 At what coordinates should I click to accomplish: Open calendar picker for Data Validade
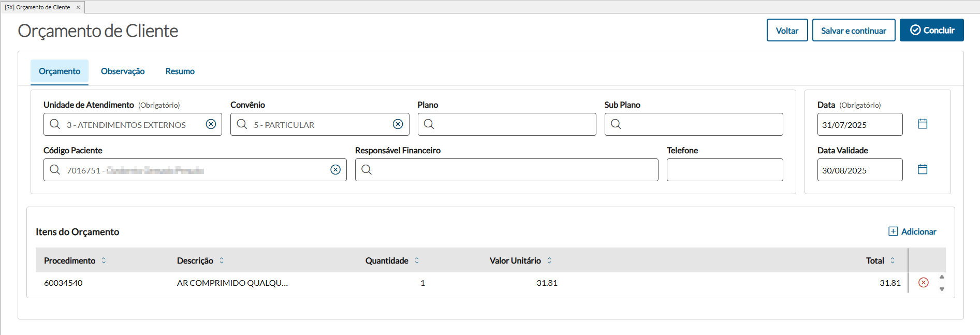[x=922, y=169]
